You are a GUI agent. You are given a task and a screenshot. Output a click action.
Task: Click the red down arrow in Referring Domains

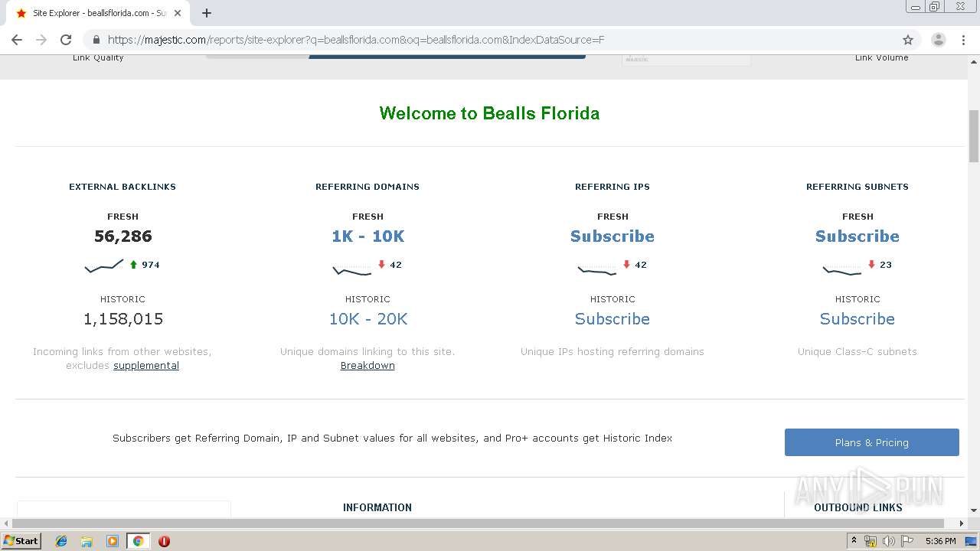[381, 265]
